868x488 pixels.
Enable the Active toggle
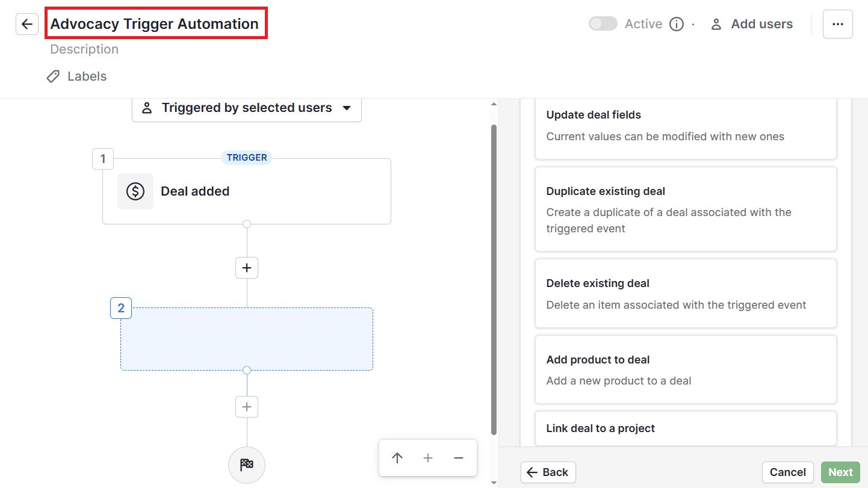pyautogui.click(x=603, y=23)
